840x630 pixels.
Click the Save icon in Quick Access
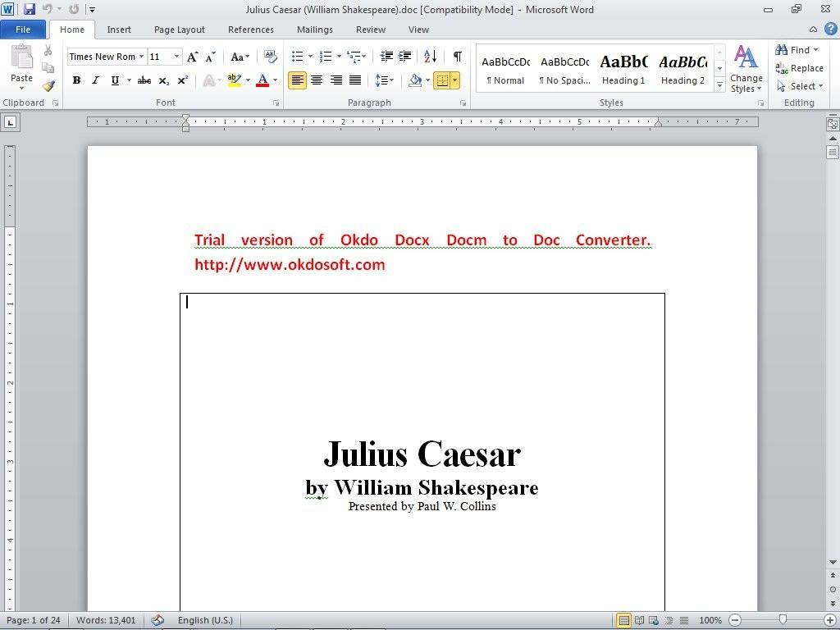(x=29, y=9)
